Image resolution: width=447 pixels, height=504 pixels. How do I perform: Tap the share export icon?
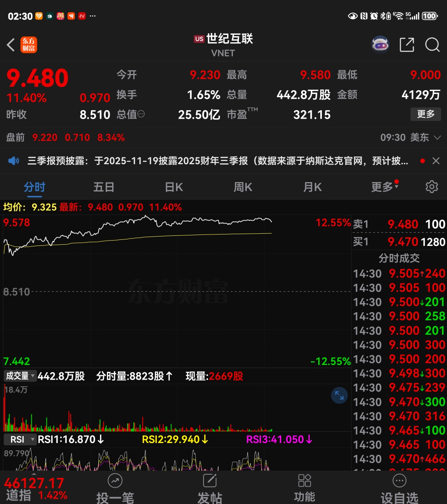pyautogui.click(x=407, y=45)
